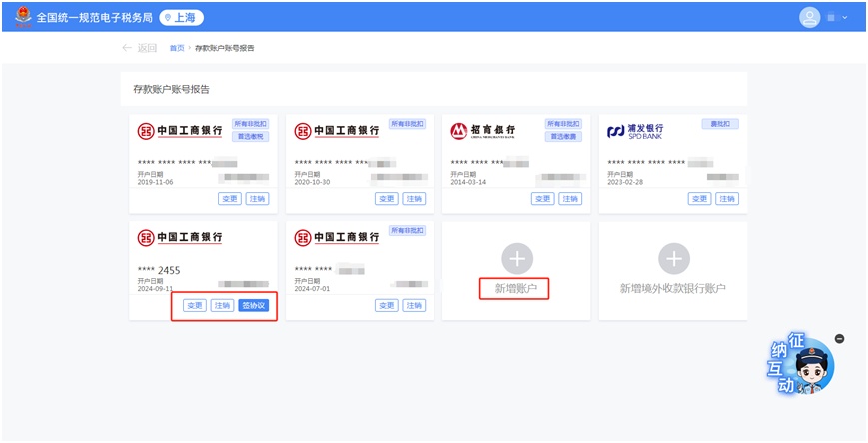The height and width of the screenshot is (443, 868).
Task: Click the 费批扣 tag on 浦发银行 card
Action: (720, 124)
